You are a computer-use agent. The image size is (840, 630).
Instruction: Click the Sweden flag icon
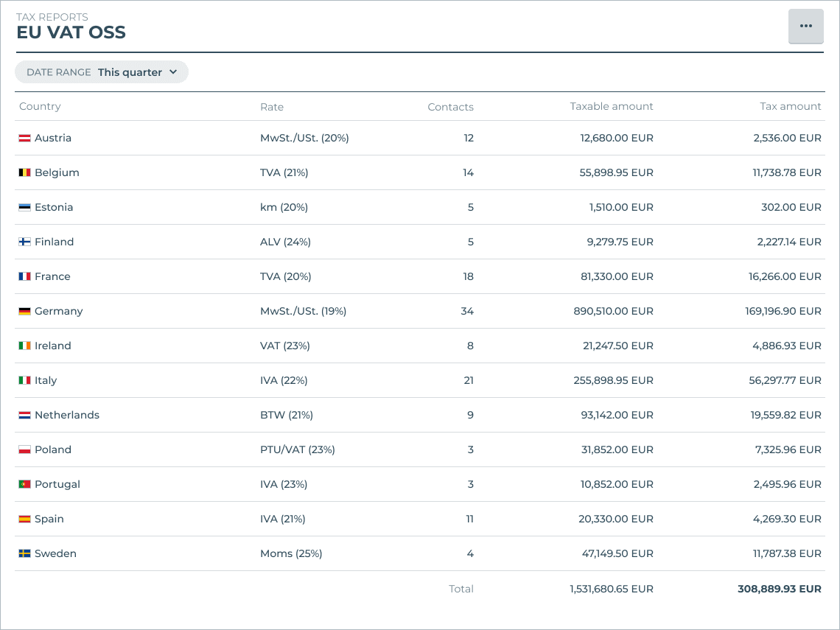(24, 554)
